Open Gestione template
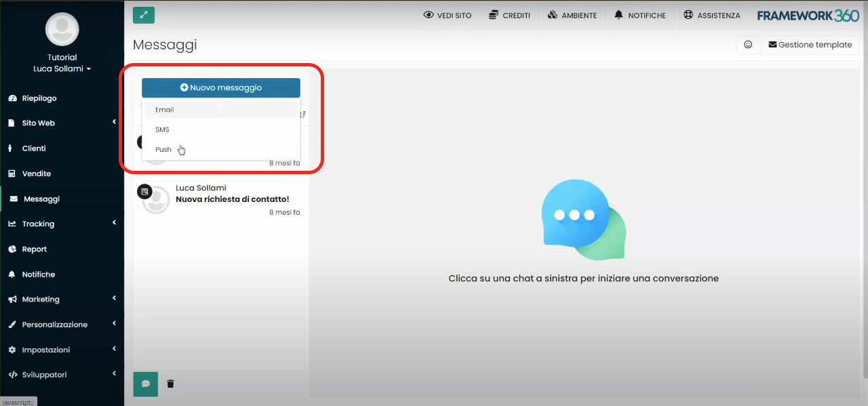Image resolution: width=868 pixels, height=406 pixels. pyautogui.click(x=810, y=44)
